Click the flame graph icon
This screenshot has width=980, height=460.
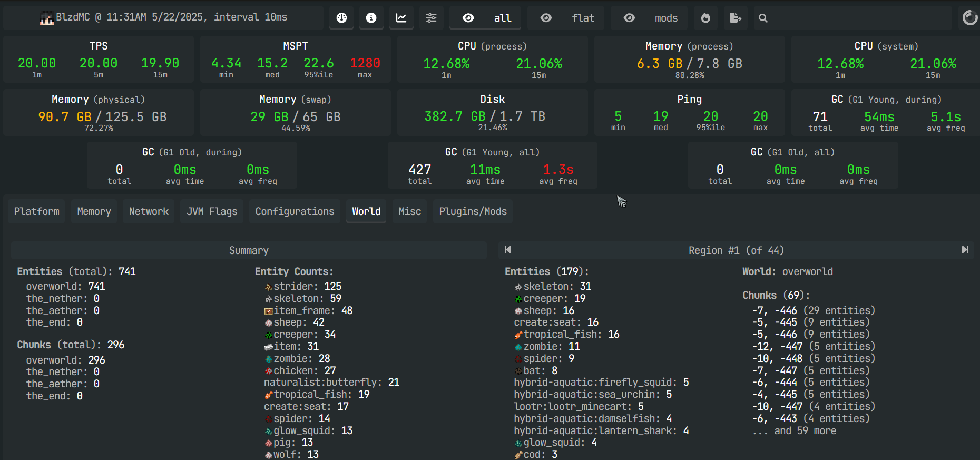coord(705,18)
